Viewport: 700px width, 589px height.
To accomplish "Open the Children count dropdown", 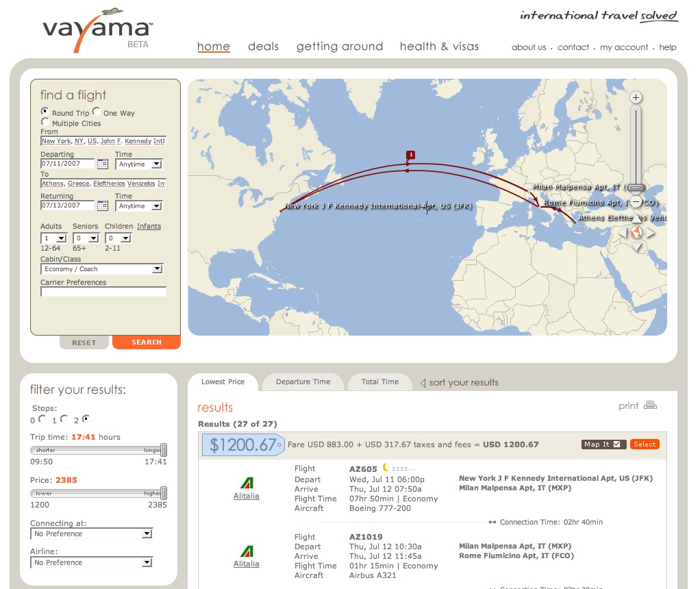I will 118,238.
